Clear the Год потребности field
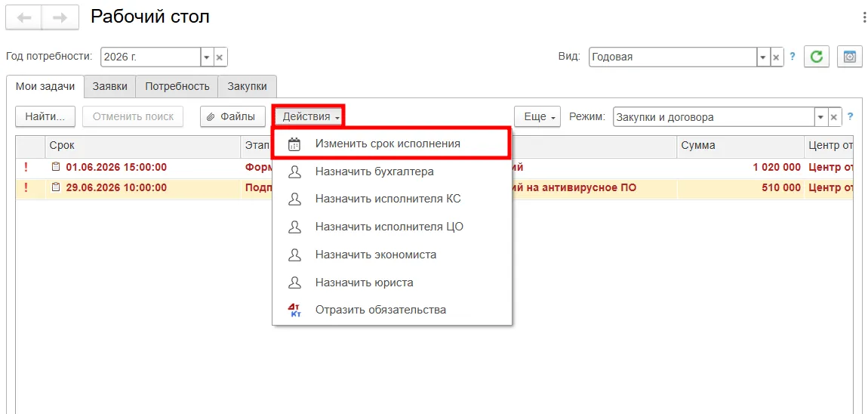Viewport: 868px width, 414px height. 220,57
